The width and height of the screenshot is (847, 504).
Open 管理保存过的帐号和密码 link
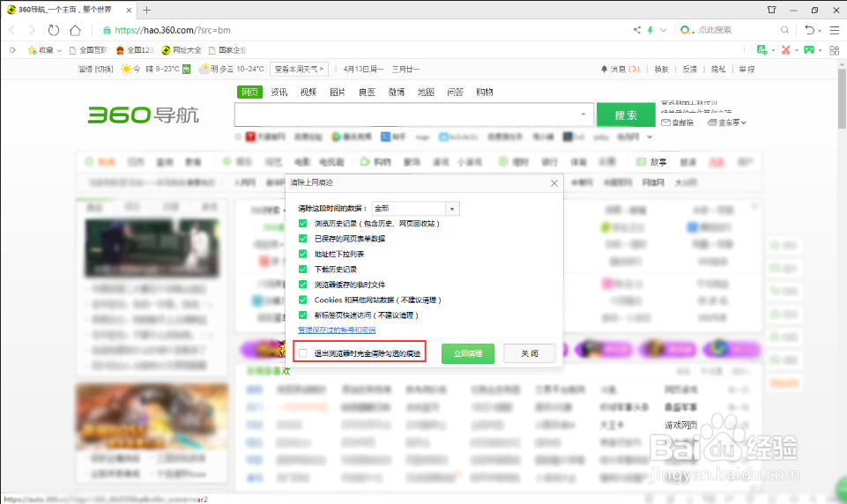coord(337,330)
